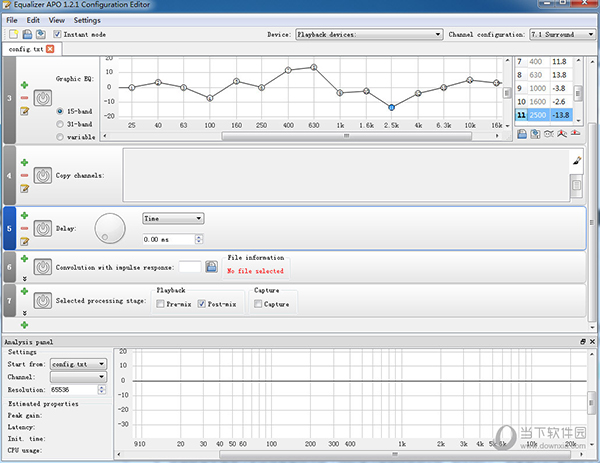
Task: Click the 0.00 ms delay input field
Action: click(169, 240)
